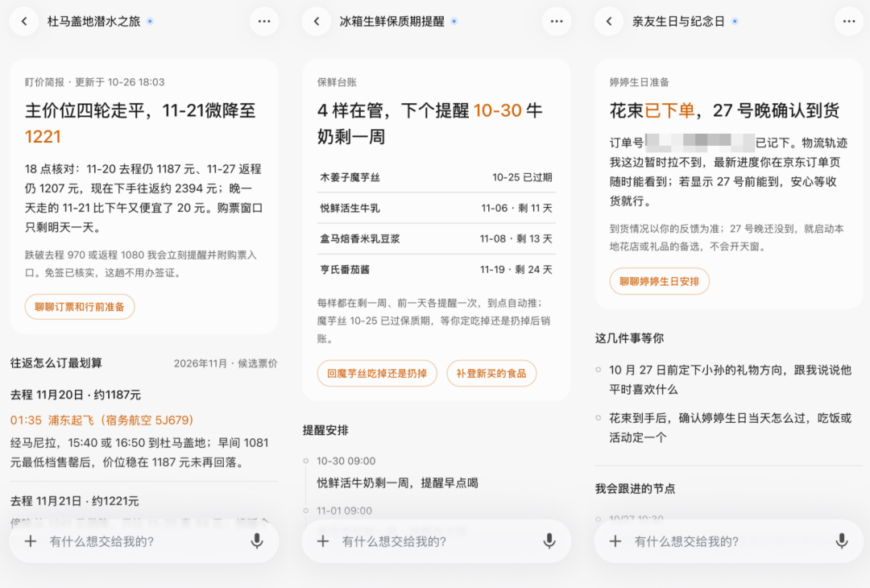Open 聊聊婷婷生日安排 chat
870x588 pixels.
pos(659,281)
